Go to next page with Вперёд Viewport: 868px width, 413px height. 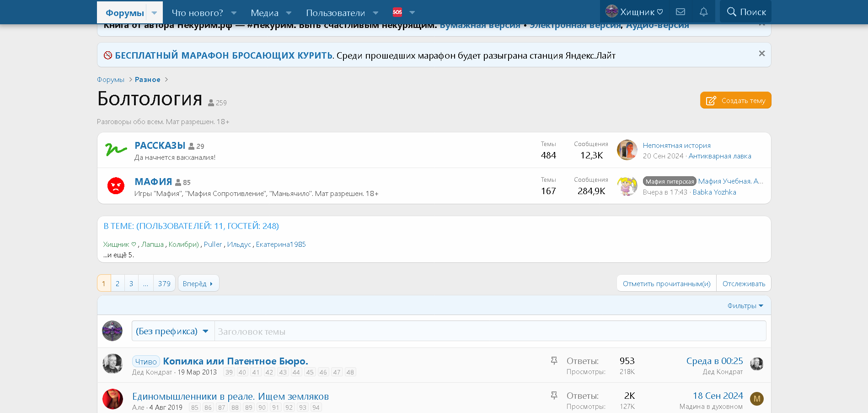click(x=198, y=283)
